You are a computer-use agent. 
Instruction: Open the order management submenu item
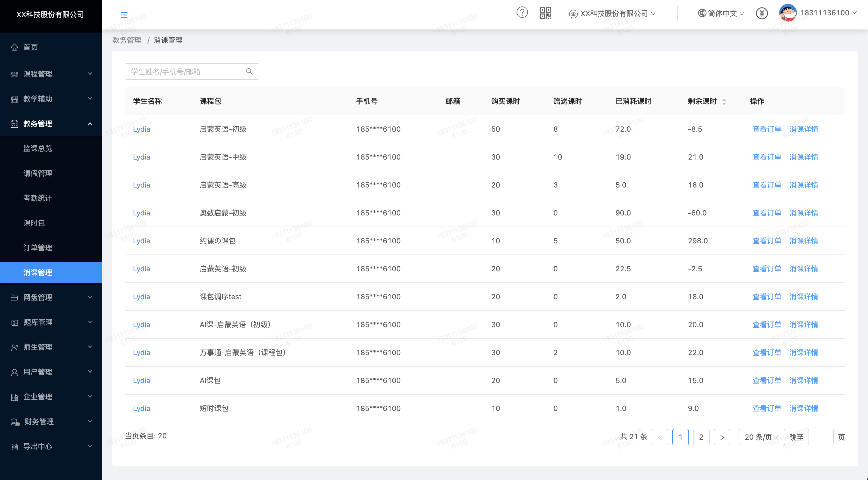point(38,248)
